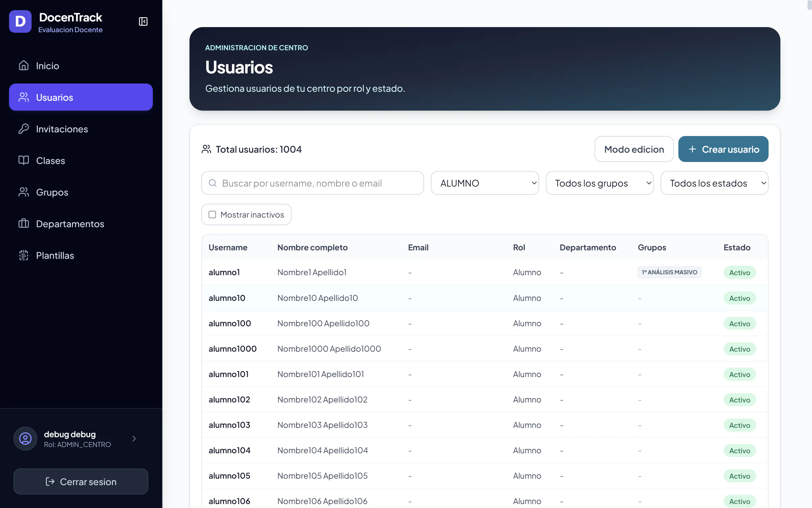This screenshot has height=508, width=812.
Task: Select the alumno100 username cell
Action: [x=230, y=323]
